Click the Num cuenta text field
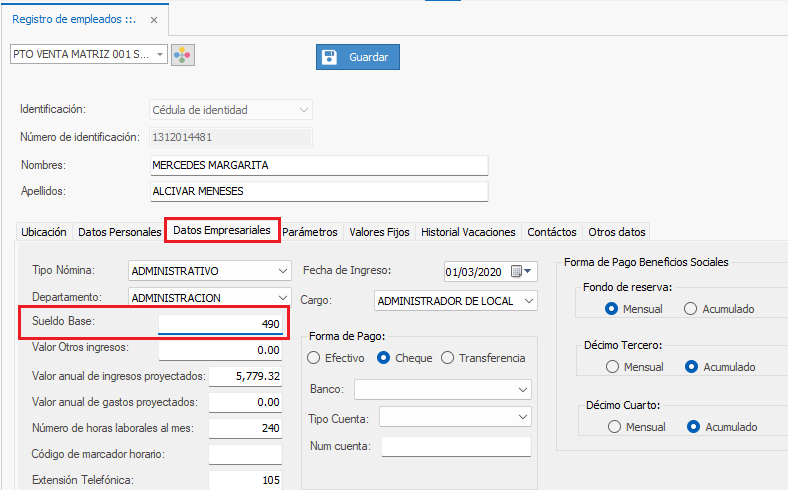This screenshot has width=788, height=490. (x=456, y=446)
